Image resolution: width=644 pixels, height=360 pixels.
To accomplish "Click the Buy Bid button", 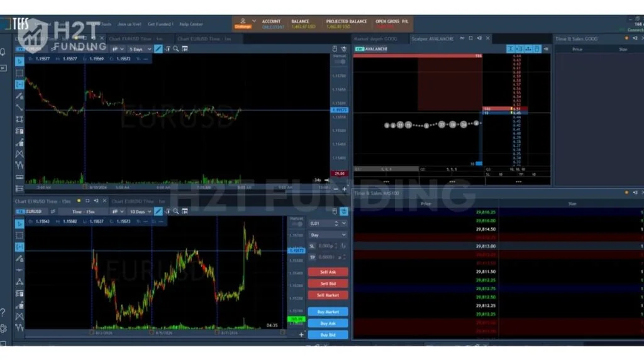I will [328, 335].
